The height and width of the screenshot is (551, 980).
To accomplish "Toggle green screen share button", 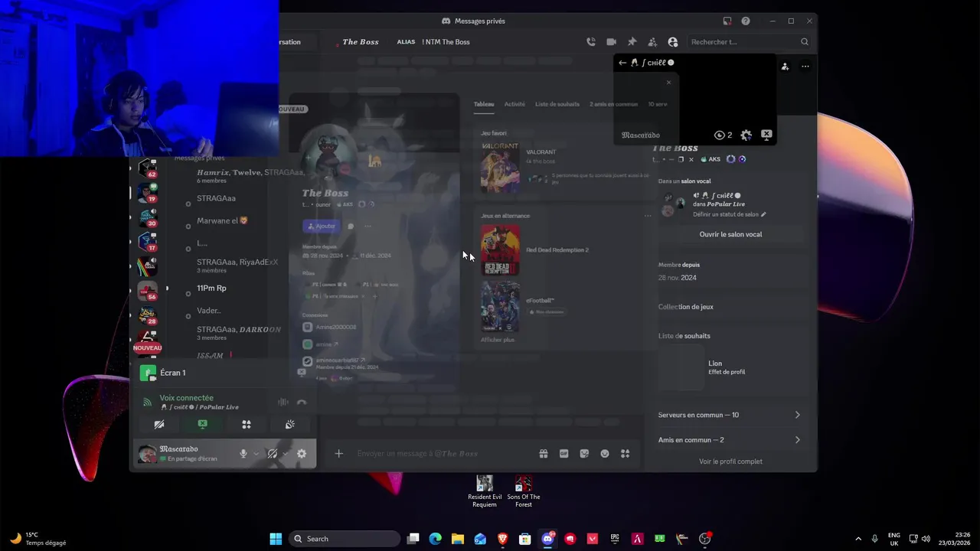I will coord(202,424).
